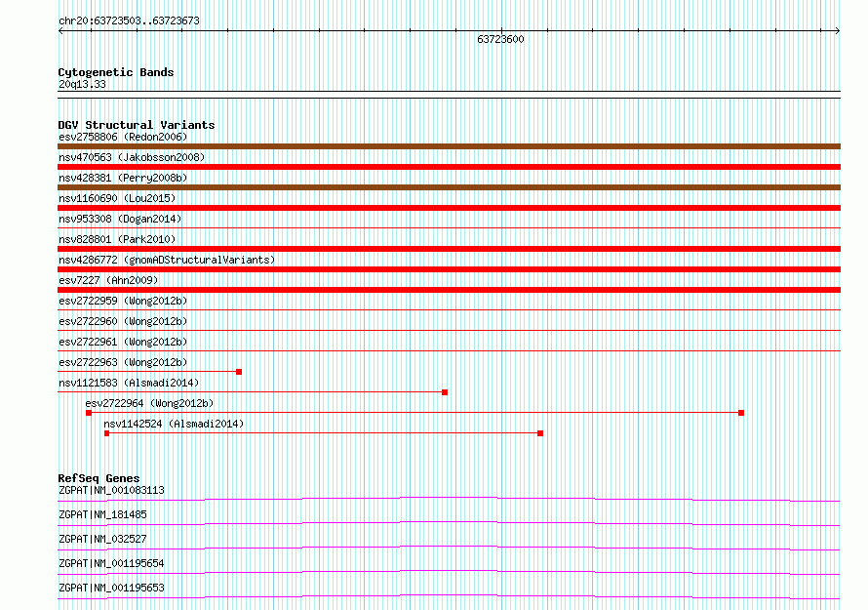Open variant esv2722961 (Wong2012b) label
This screenshot has height=610, width=868.
click(x=123, y=342)
